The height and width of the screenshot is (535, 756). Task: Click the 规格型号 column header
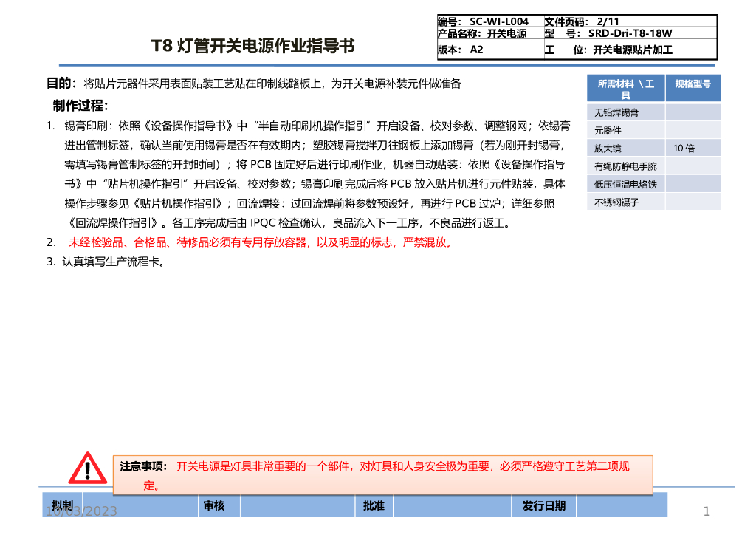click(x=693, y=87)
